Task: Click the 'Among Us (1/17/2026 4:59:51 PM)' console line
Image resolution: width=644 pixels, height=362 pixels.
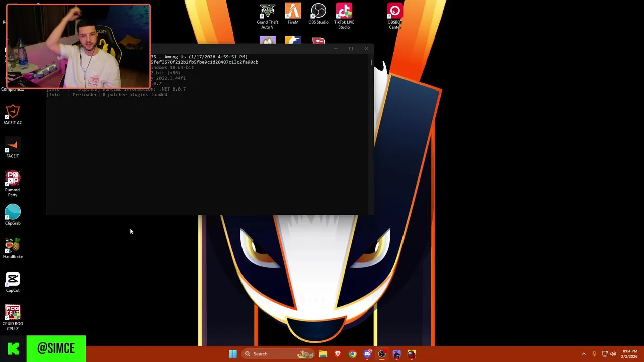Action: click(199, 57)
